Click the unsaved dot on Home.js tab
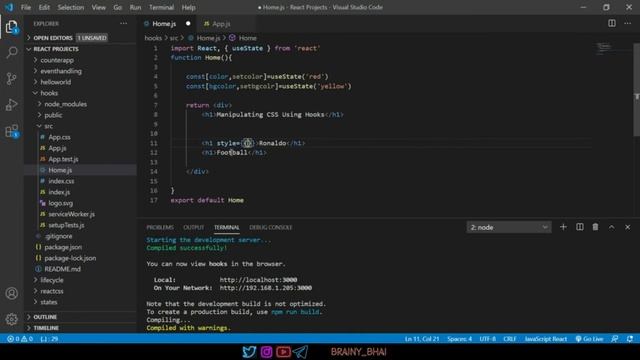This screenshot has height=360, width=640. pos(188,24)
